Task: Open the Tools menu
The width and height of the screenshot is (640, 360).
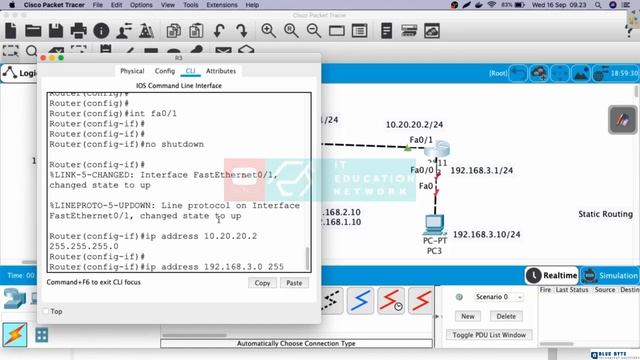Action: [x=191, y=5]
